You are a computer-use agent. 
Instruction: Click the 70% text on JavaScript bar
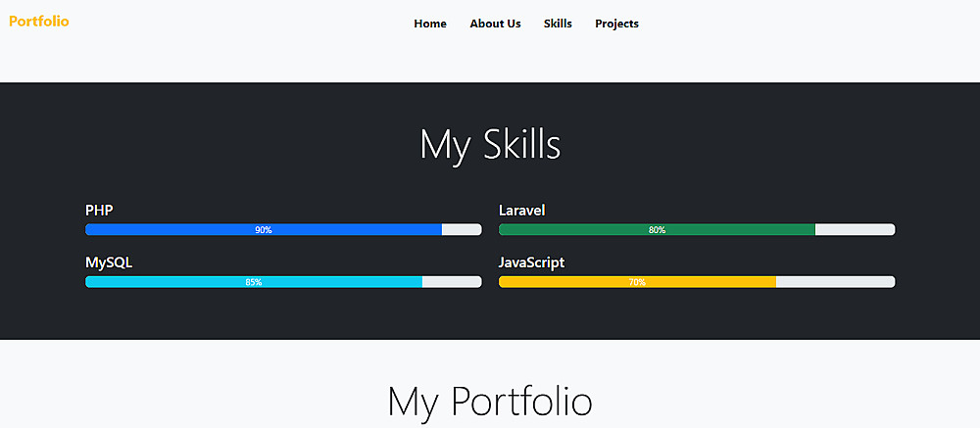(637, 282)
